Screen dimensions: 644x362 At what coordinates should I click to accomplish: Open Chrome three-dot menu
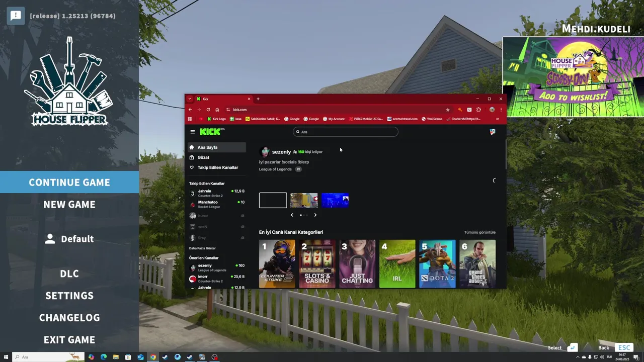(501, 110)
